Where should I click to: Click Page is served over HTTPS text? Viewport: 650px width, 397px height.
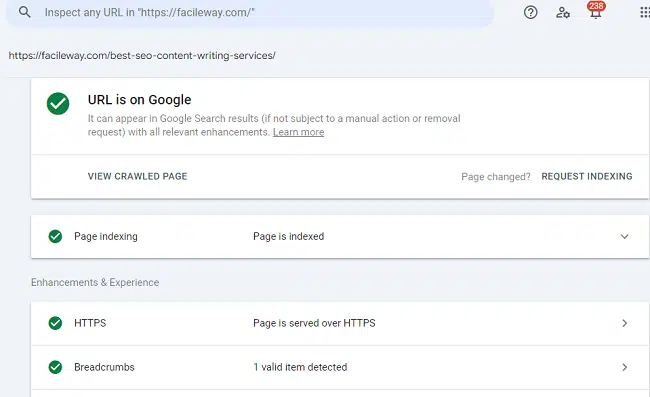[x=314, y=323]
